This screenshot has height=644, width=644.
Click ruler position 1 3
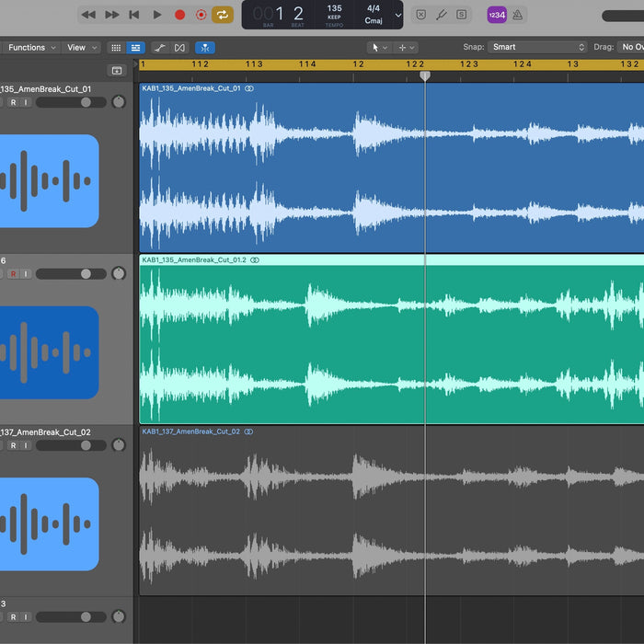point(572,64)
